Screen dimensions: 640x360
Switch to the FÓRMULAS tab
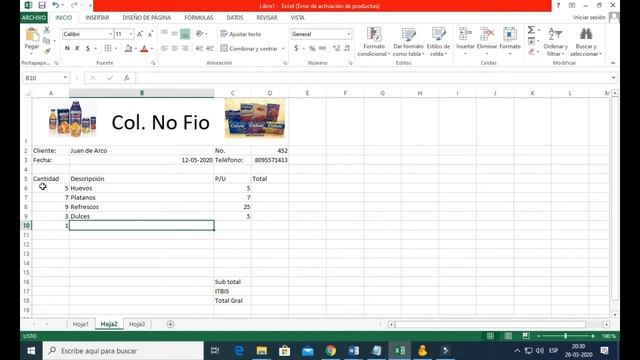click(x=199, y=18)
